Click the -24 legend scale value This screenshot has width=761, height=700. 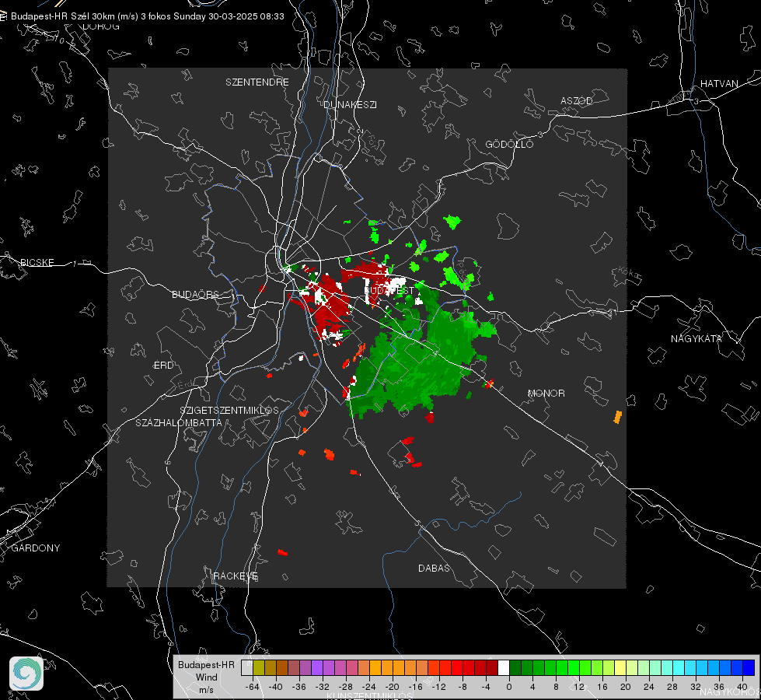coord(369,687)
